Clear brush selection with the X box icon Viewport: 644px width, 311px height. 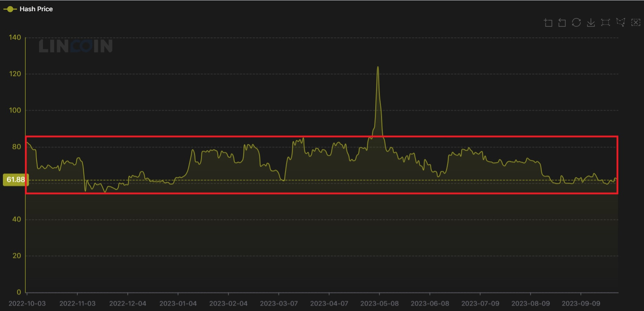pos(636,22)
